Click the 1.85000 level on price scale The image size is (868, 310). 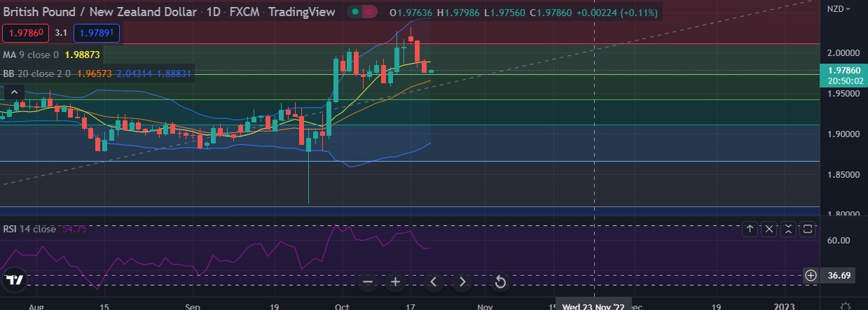pos(843,174)
